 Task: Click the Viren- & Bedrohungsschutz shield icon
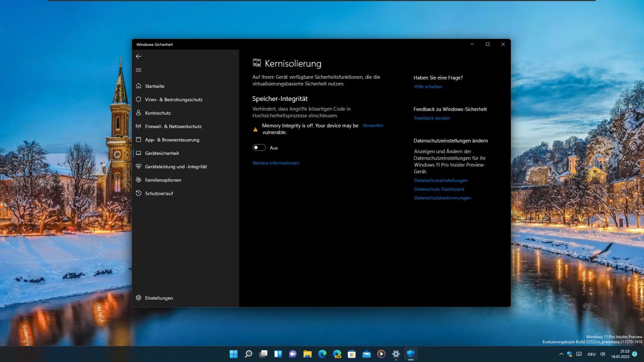point(138,99)
